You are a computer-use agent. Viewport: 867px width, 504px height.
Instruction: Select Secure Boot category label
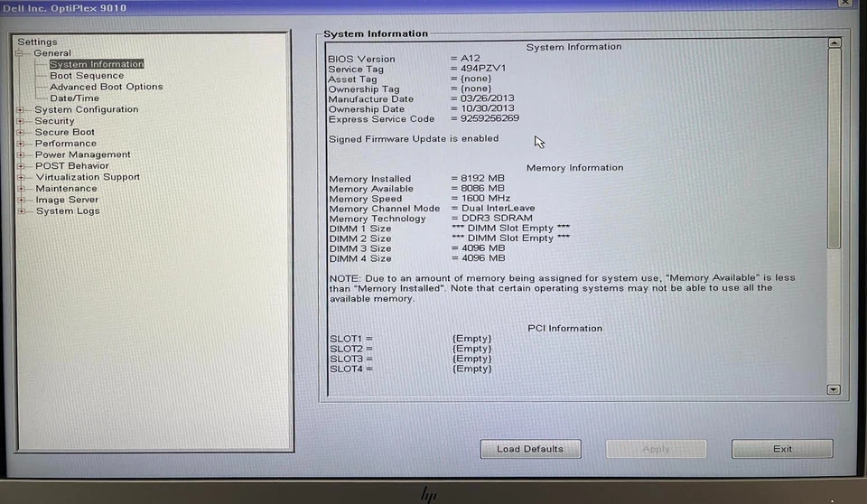tap(65, 132)
